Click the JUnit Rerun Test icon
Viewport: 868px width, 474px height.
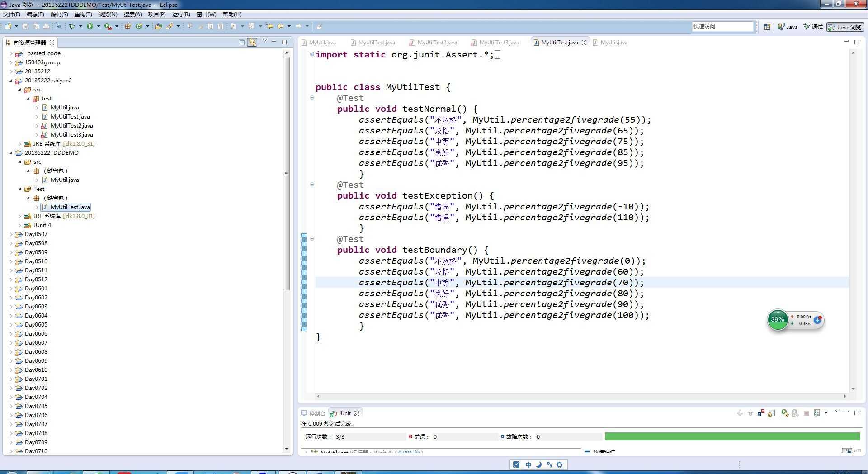click(785, 413)
